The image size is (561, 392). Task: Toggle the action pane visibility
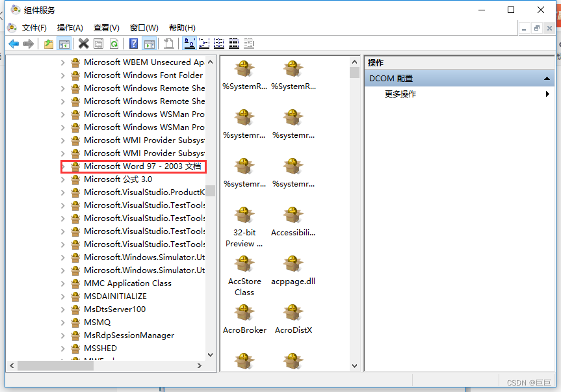tap(150, 43)
